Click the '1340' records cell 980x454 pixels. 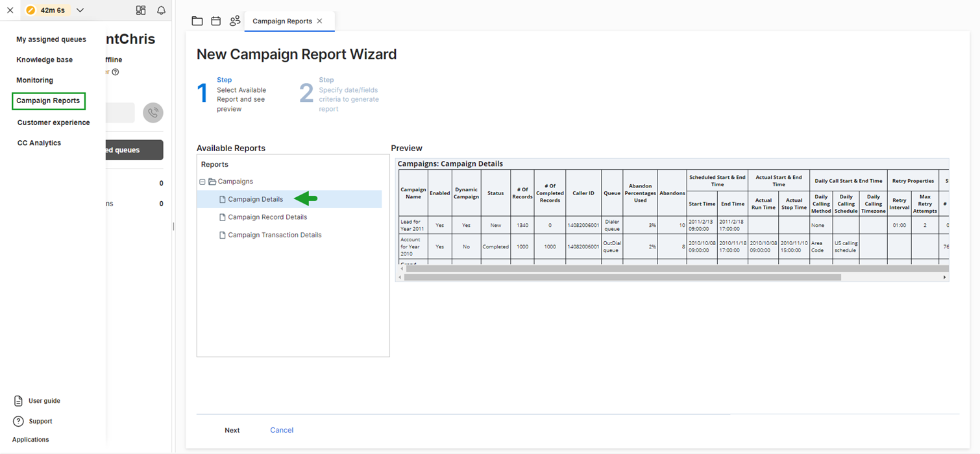[522, 225]
